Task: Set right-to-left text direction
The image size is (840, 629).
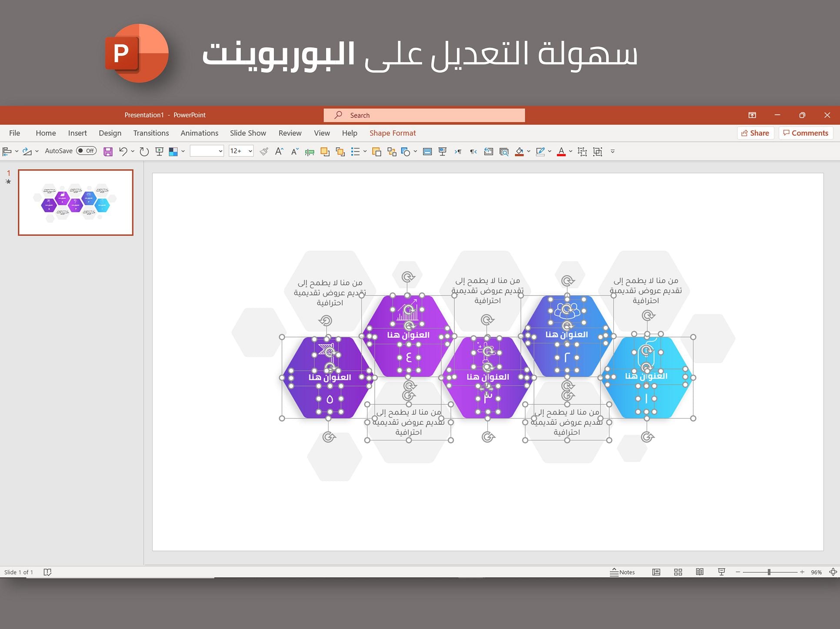Action: (x=473, y=151)
